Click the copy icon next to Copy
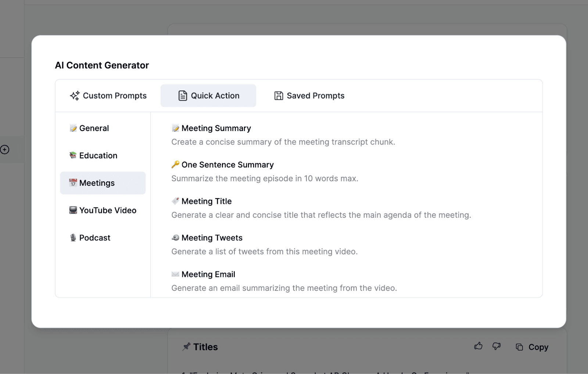The image size is (588, 374). tap(519, 347)
